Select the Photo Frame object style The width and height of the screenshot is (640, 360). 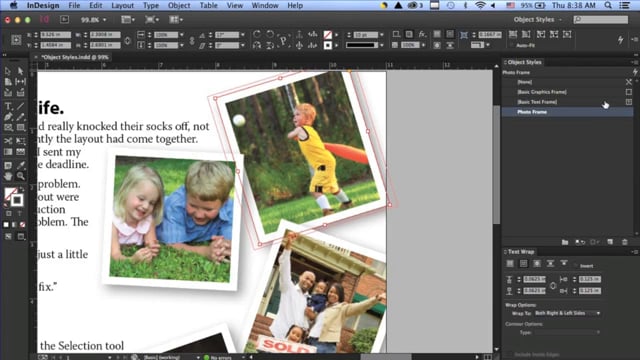tap(567, 112)
